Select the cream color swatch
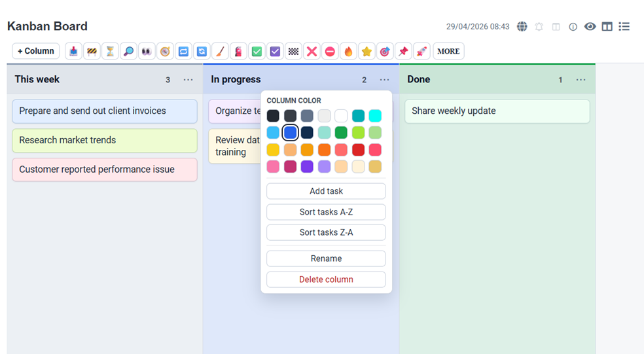This screenshot has width=644, height=354. pos(358,167)
